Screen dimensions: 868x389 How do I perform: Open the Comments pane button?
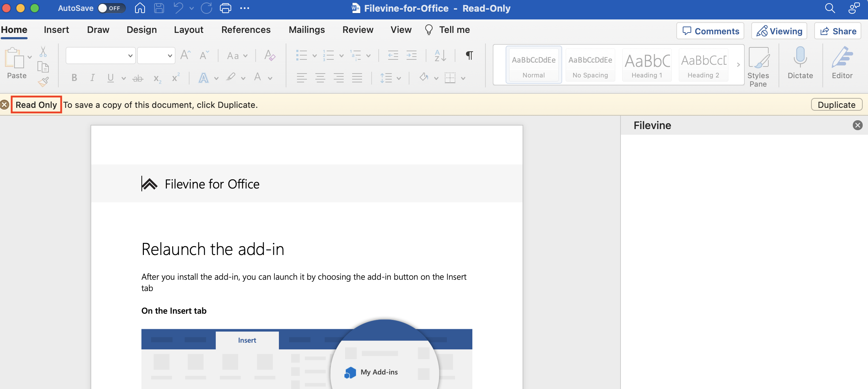coord(710,31)
